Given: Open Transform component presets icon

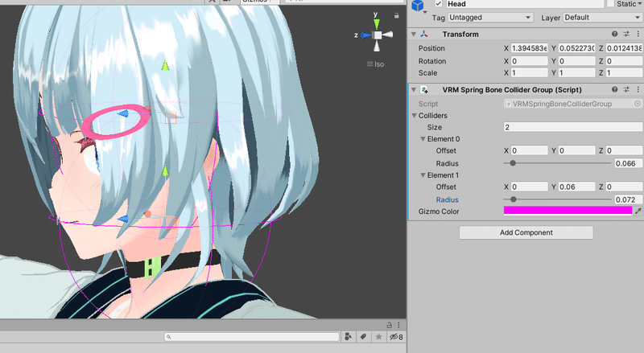Looking at the screenshot, I should point(626,34).
